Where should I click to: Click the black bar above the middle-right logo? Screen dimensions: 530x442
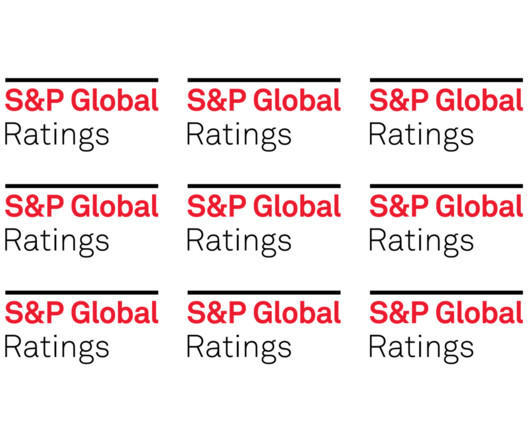447,186
